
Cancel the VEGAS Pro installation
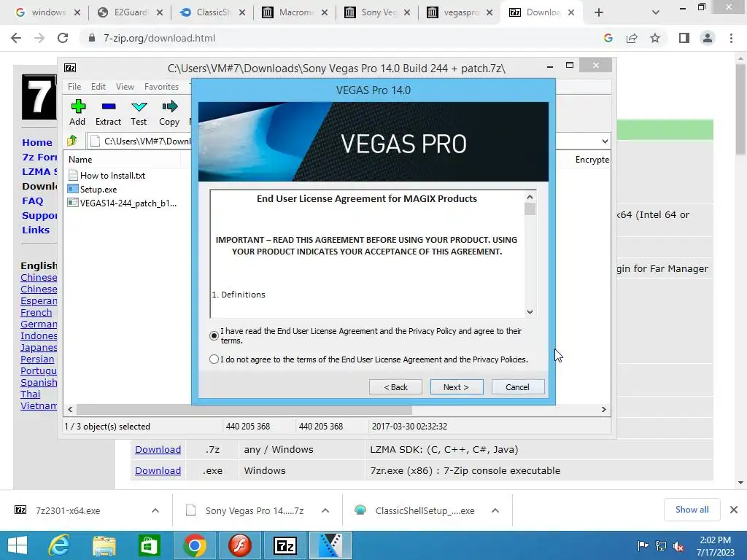518,387
